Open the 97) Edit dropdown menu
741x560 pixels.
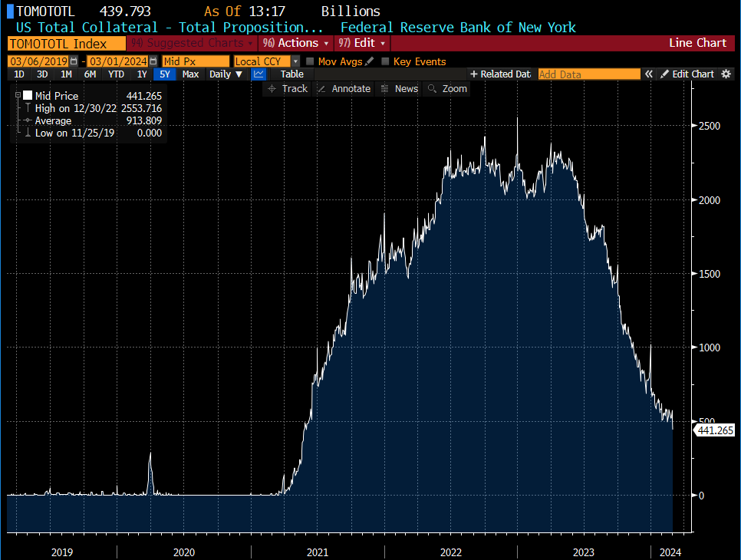(362, 43)
